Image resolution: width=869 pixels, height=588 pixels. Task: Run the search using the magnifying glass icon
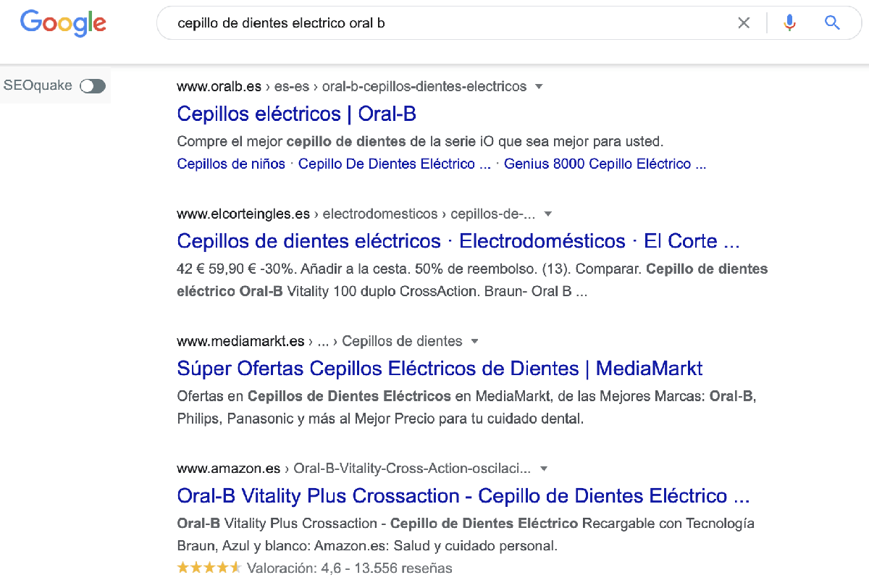[831, 22]
